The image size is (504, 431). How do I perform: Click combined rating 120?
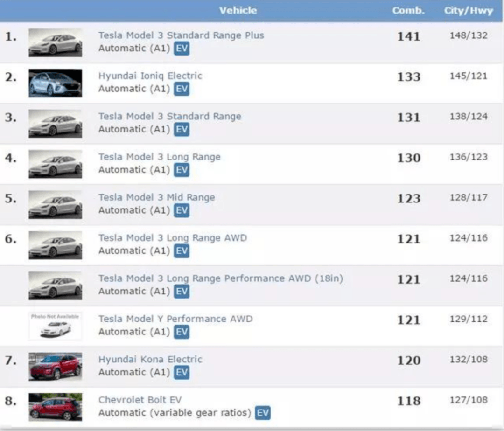click(x=409, y=360)
